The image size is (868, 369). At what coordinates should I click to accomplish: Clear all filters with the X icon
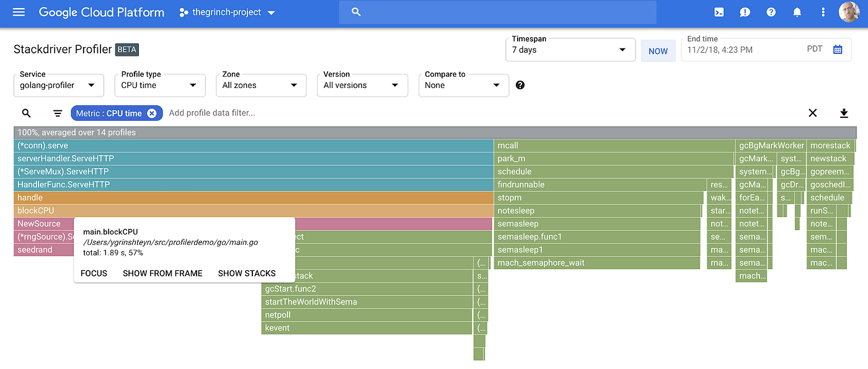[x=813, y=113]
